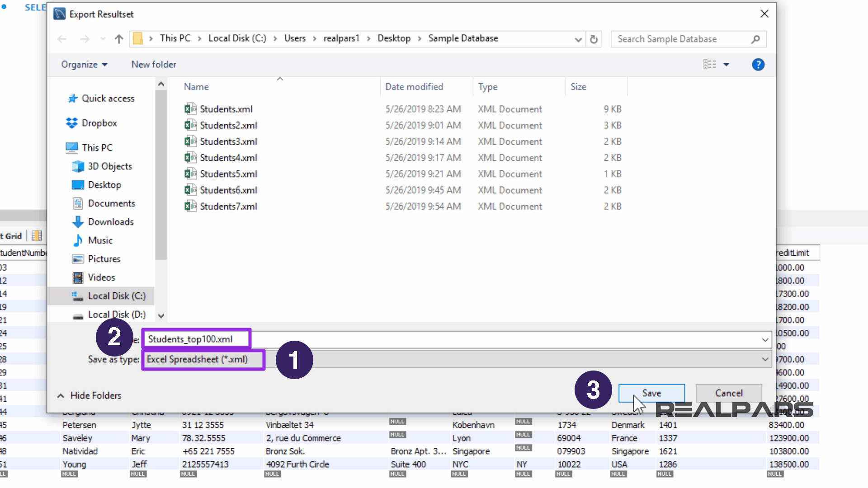The width and height of the screenshot is (868, 488).
Task: Click the Cancel button
Action: point(728,393)
